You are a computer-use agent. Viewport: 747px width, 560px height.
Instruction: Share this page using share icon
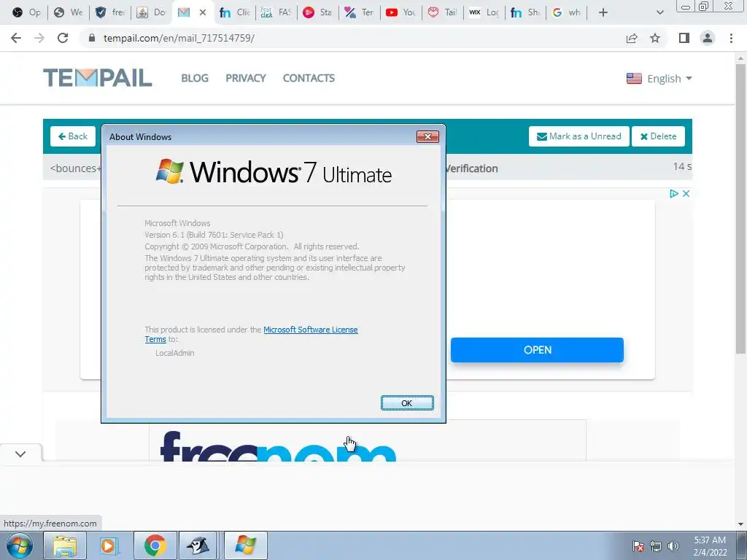click(632, 38)
